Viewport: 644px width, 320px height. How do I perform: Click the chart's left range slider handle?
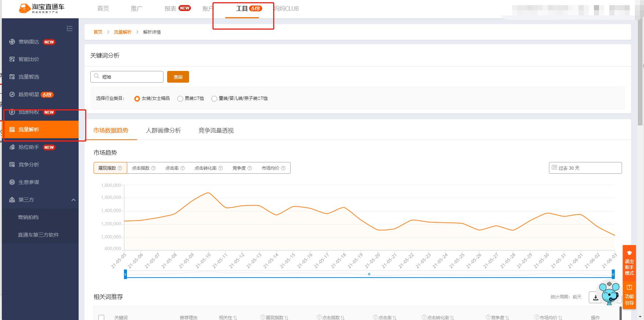tap(125, 274)
